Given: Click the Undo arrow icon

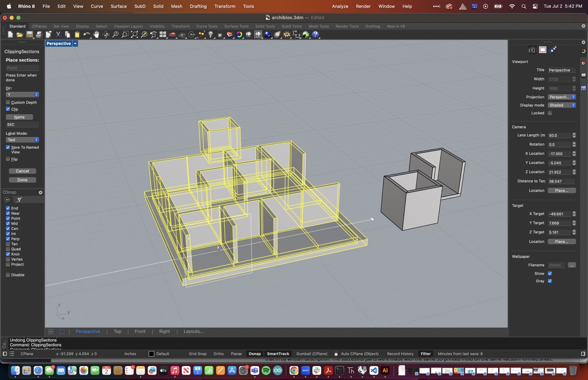Looking at the screenshot, I should (x=87, y=34).
